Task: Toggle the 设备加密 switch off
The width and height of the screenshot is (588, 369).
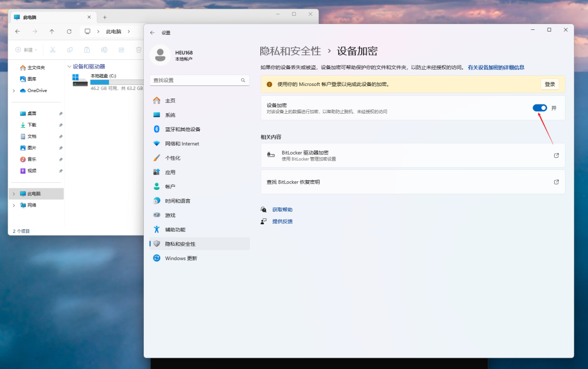Action: point(540,108)
